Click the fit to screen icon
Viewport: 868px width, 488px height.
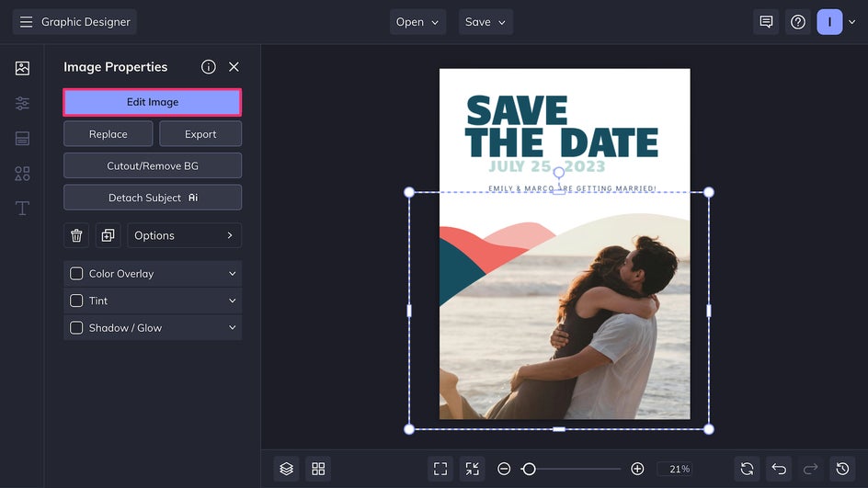click(440, 469)
